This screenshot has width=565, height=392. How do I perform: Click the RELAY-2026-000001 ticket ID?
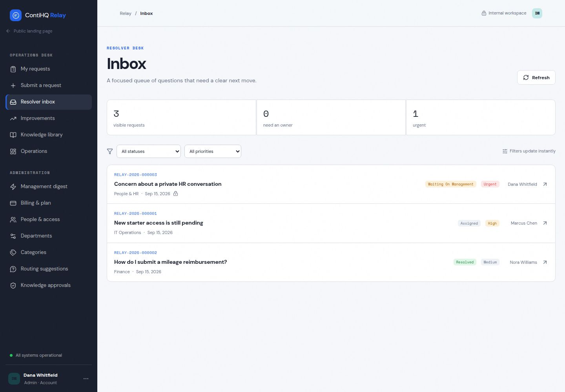[135, 214]
